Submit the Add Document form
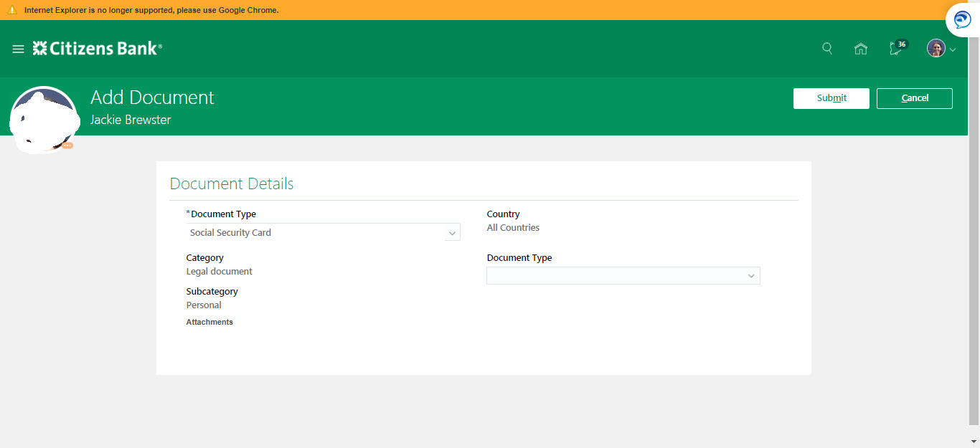The width and height of the screenshot is (980, 448). [x=831, y=98]
